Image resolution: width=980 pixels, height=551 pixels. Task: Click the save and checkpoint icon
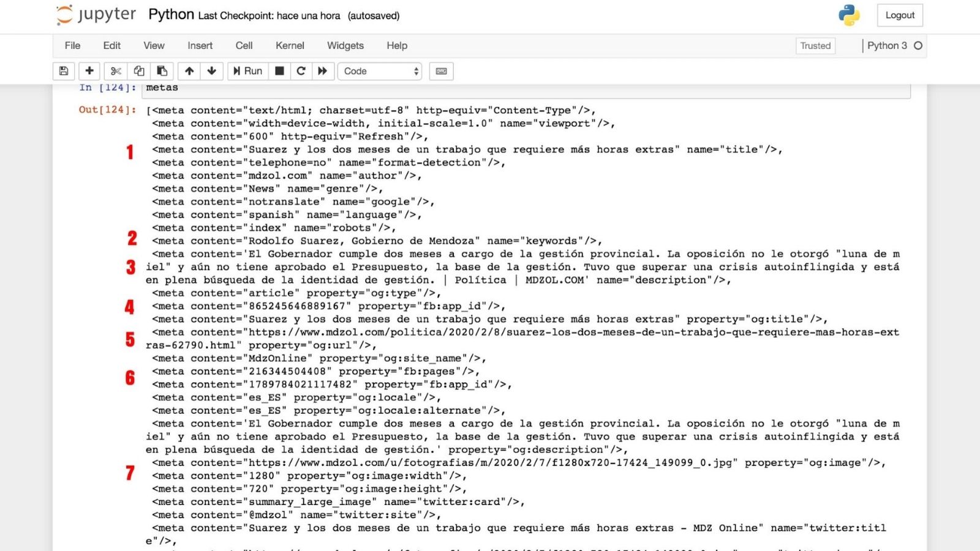click(x=64, y=71)
